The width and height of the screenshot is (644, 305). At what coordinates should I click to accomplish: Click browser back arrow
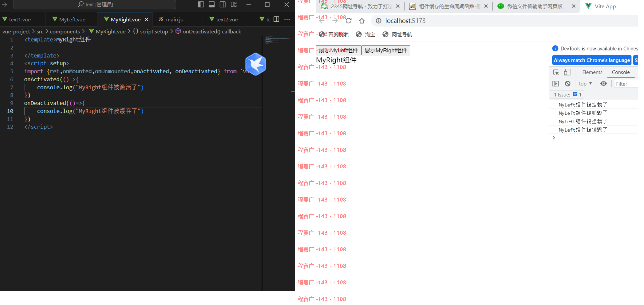point(322,21)
